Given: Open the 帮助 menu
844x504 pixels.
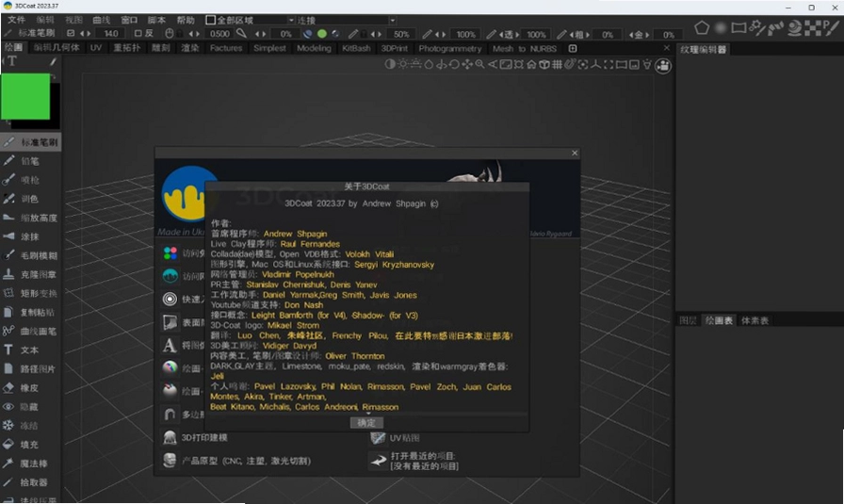Looking at the screenshot, I should click(x=186, y=20).
